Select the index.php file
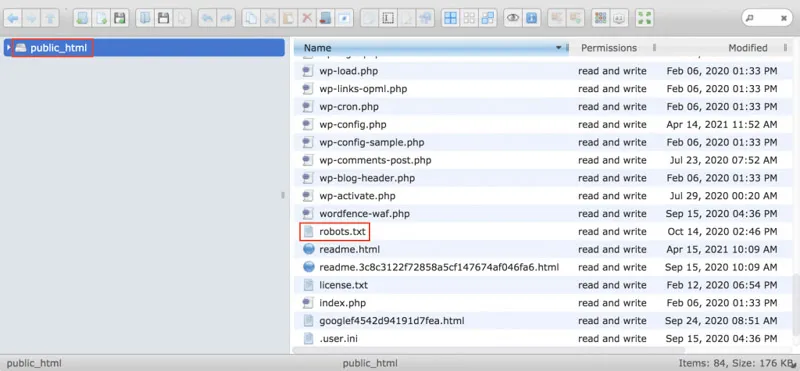Screen dimensions: 800x371 tap(542, 303)
